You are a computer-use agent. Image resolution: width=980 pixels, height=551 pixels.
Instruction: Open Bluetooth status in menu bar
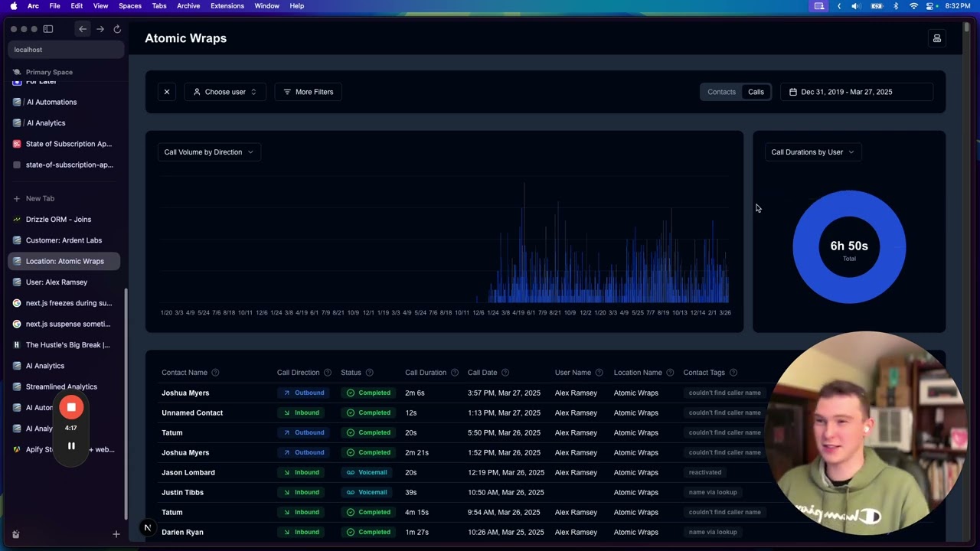coord(896,6)
